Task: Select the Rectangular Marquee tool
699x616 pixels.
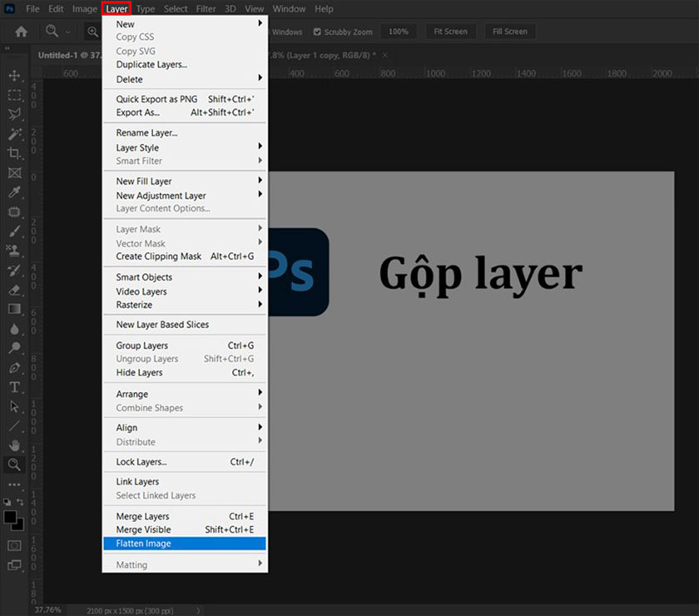Action: point(14,95)
